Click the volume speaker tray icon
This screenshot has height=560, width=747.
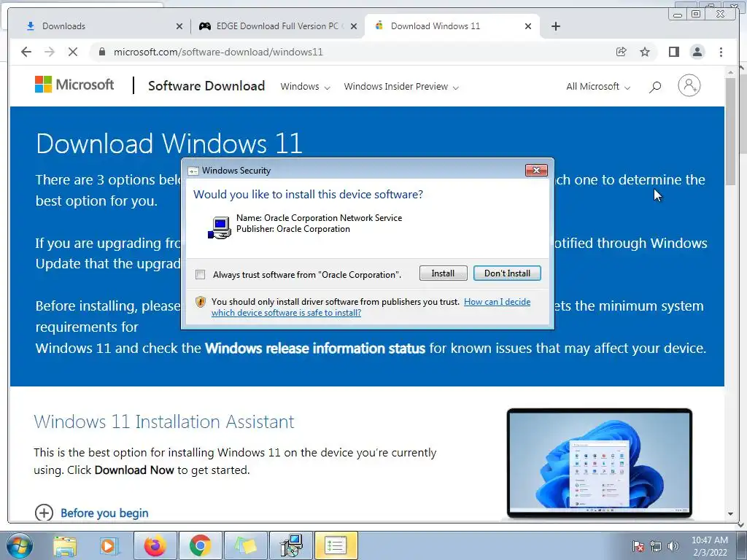click(673, 546)
